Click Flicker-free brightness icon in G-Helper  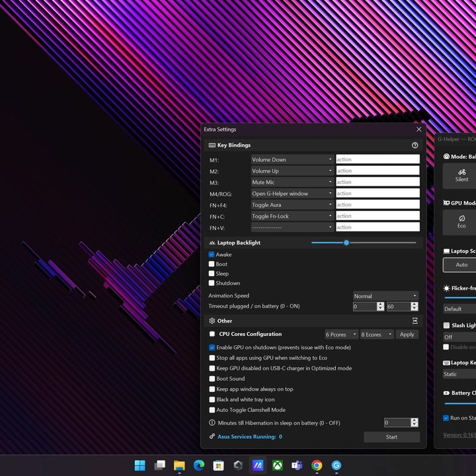click(x=446, y=288)
